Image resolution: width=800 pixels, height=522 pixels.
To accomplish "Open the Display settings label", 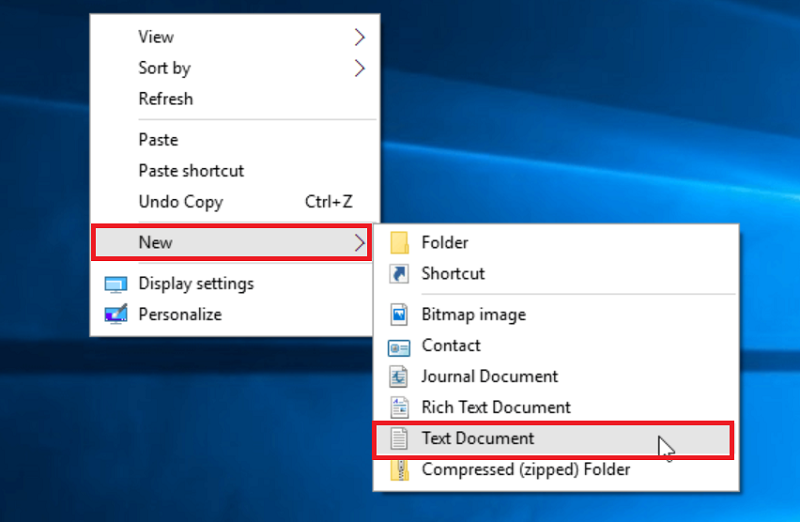I will (196, 284).
